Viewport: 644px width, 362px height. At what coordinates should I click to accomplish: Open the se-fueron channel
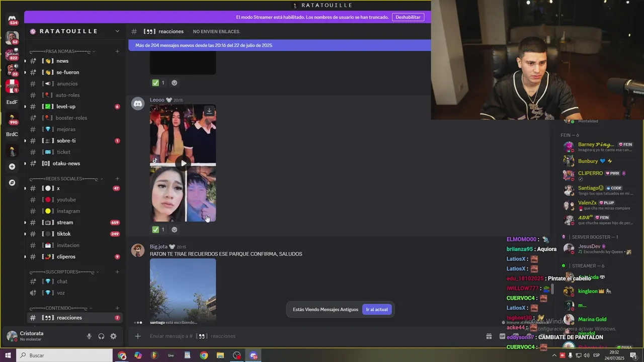(x=74, y=72)
